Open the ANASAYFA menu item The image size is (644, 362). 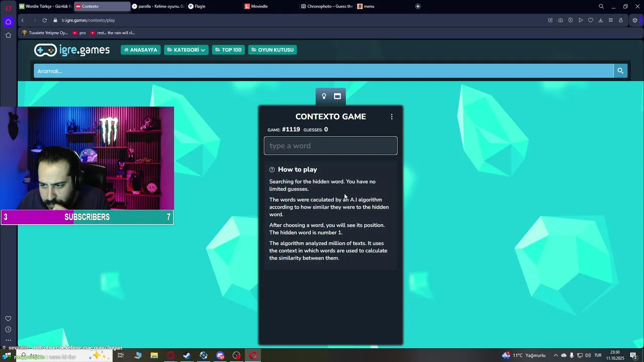point(140,50)
